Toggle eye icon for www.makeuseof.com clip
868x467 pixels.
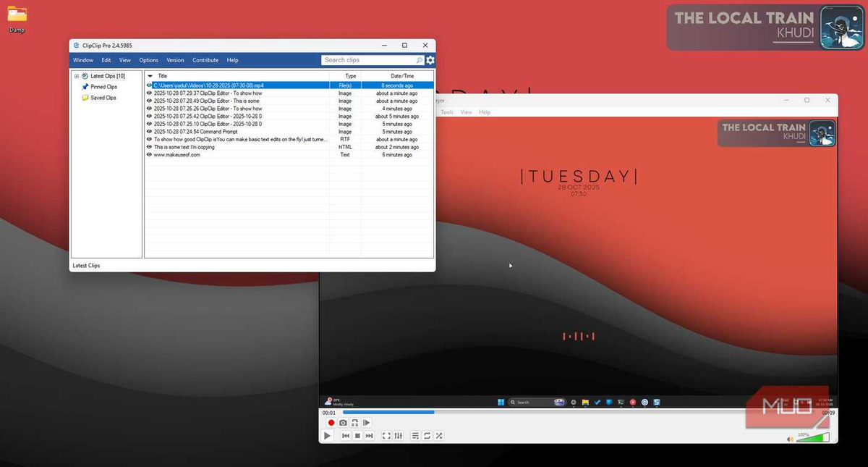(x=149, y=155)
